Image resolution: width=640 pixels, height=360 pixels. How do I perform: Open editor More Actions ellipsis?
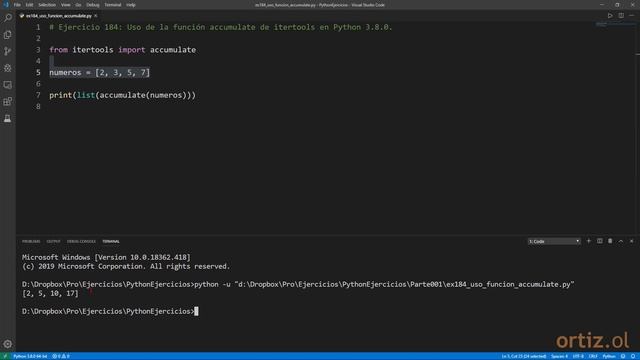[x=631, y=16]
